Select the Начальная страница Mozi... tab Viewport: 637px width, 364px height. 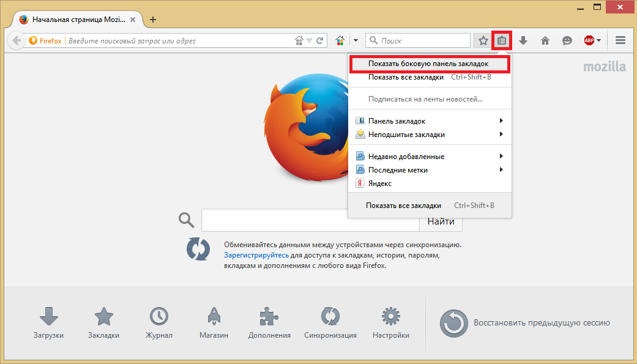click(x=78, y=20)
